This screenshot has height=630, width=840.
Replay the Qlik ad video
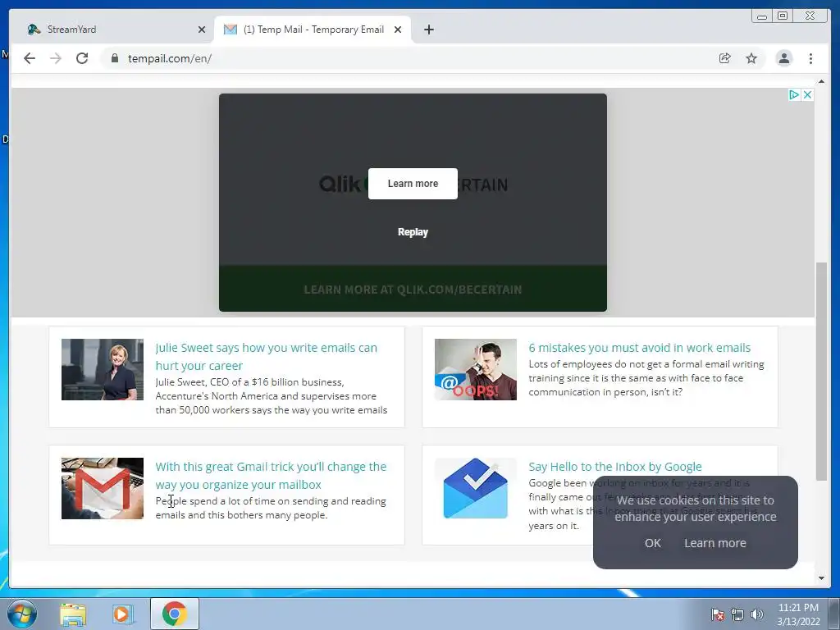point(413,232)
